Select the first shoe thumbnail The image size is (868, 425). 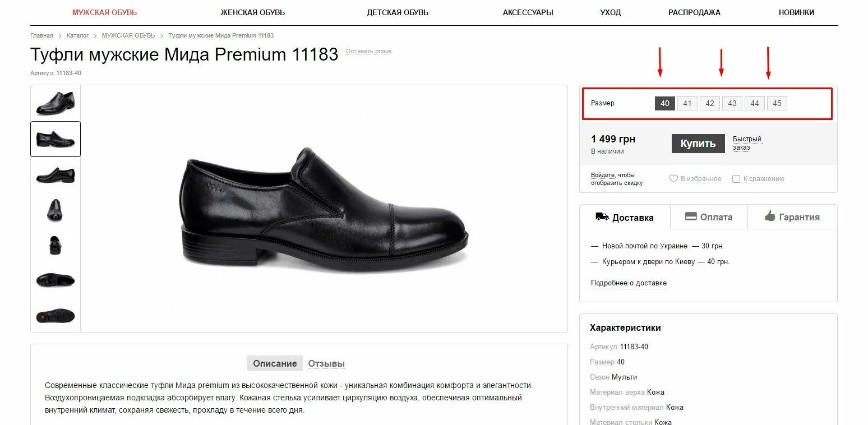click(x=56, y=103)
